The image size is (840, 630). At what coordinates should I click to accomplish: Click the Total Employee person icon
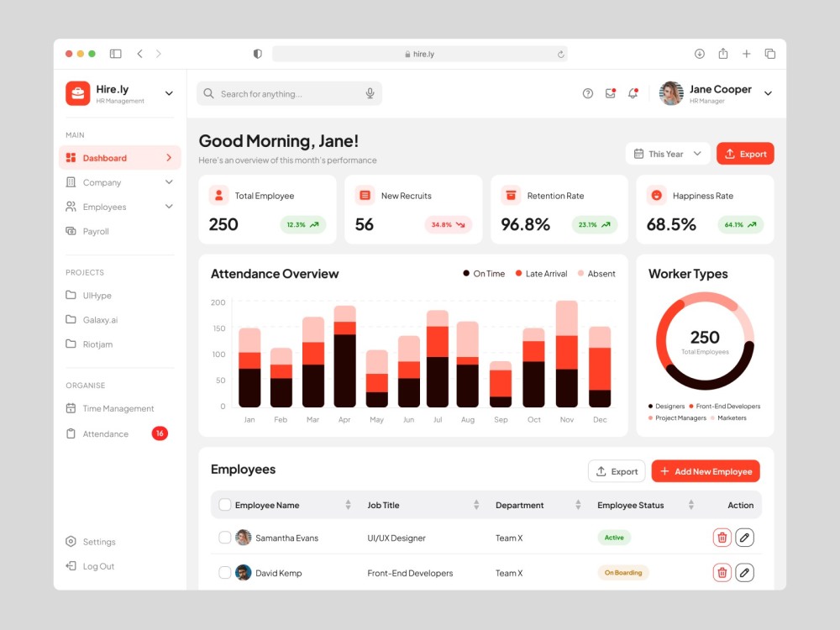[219, 196]
